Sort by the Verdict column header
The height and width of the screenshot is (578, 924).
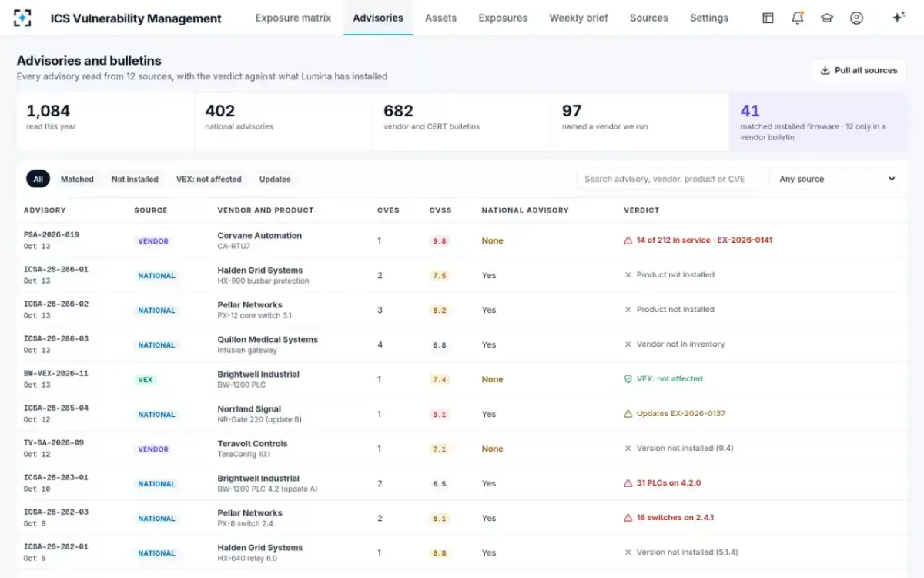point(641,210)
